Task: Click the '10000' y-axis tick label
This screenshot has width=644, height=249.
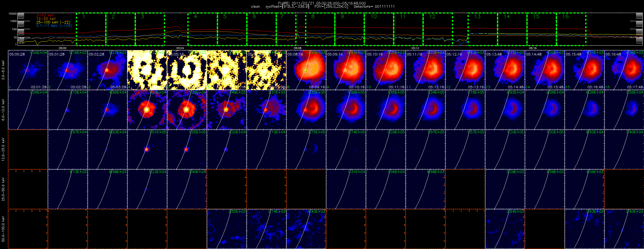Action: [13, 14]
